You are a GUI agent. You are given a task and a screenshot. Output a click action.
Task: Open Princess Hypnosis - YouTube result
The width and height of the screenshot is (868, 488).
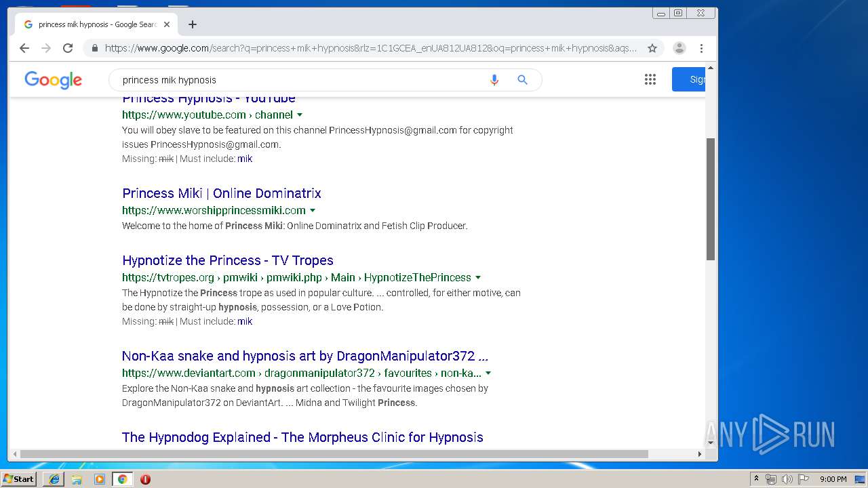[x=209, y=100]
